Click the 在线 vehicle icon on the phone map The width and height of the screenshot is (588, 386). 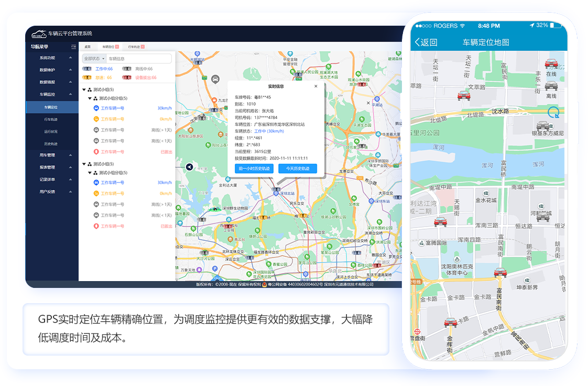[x=551, y=62]
